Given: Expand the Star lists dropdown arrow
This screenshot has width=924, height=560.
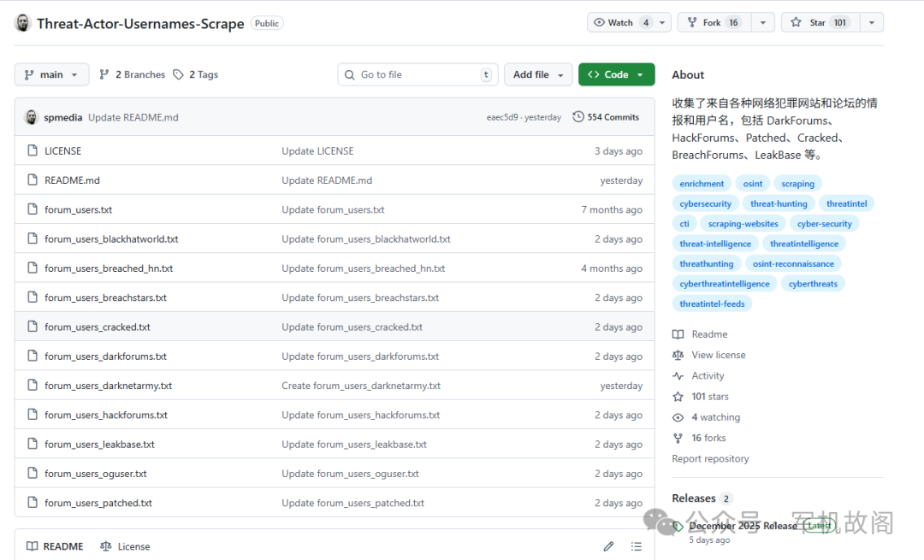Looking at the screenshot, I should tap(871, 23).
